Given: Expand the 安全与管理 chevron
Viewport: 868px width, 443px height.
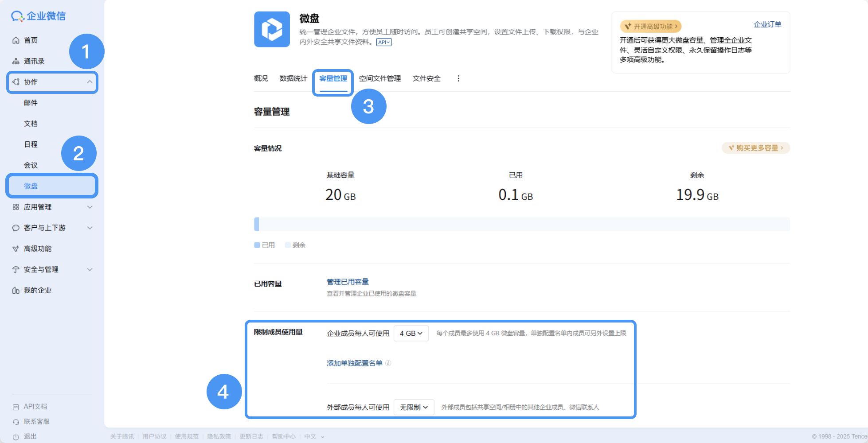Looking at the screenshot, I should pyautogui.click(x=90, y=269).
